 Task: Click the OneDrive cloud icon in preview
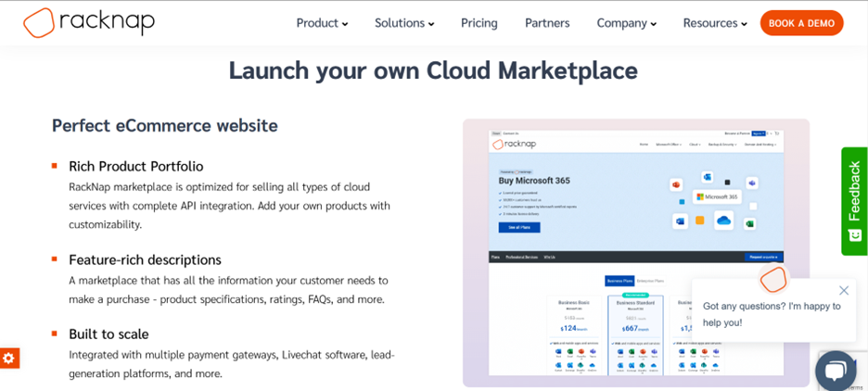point(723,221)
